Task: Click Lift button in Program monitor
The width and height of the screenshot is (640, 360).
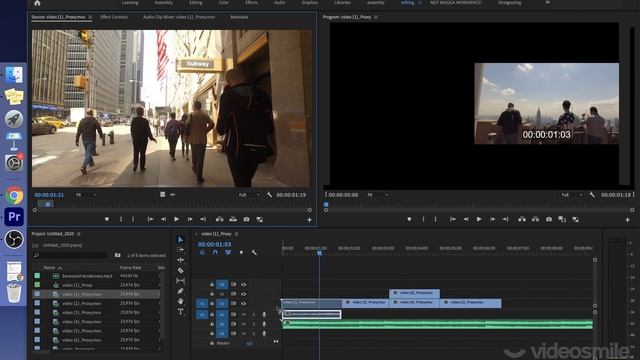Action: pos(522,219)
